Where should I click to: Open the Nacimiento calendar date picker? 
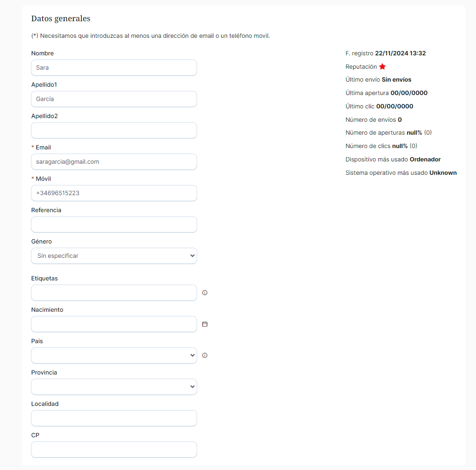click(x=205, y=324)
